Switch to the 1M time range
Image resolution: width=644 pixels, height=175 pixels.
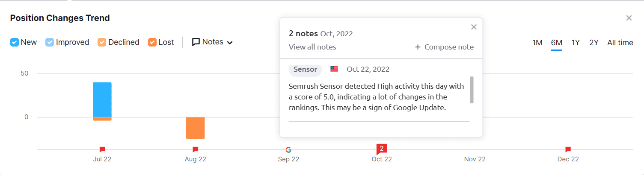[537, 43]
